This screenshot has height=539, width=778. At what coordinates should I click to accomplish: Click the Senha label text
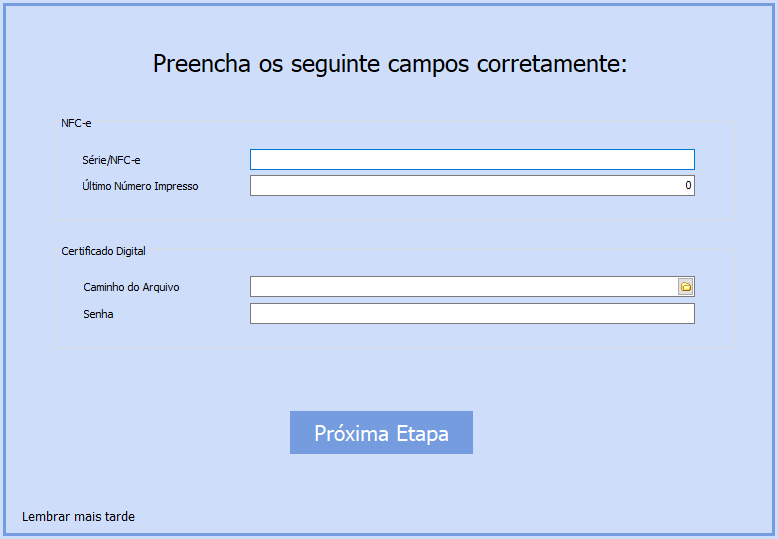pos(98,314)
